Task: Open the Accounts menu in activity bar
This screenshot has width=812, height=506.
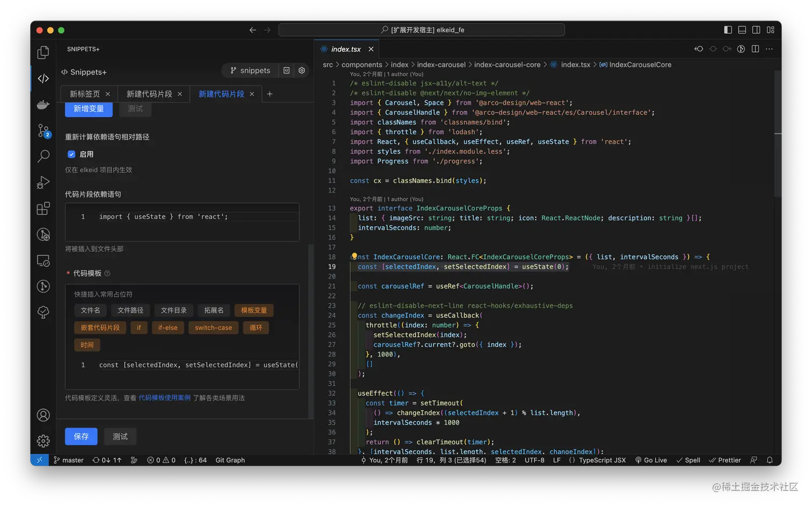Action: tap(43, 415)
